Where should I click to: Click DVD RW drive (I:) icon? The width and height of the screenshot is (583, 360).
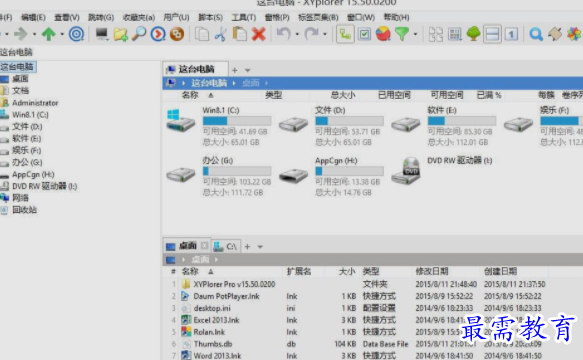[406, 171]
